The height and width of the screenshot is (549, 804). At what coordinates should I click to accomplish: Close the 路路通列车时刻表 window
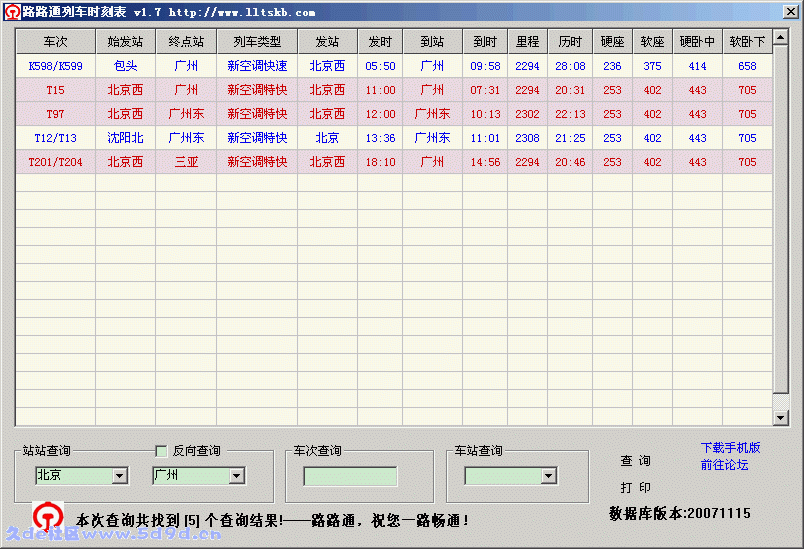click(790, 11)
